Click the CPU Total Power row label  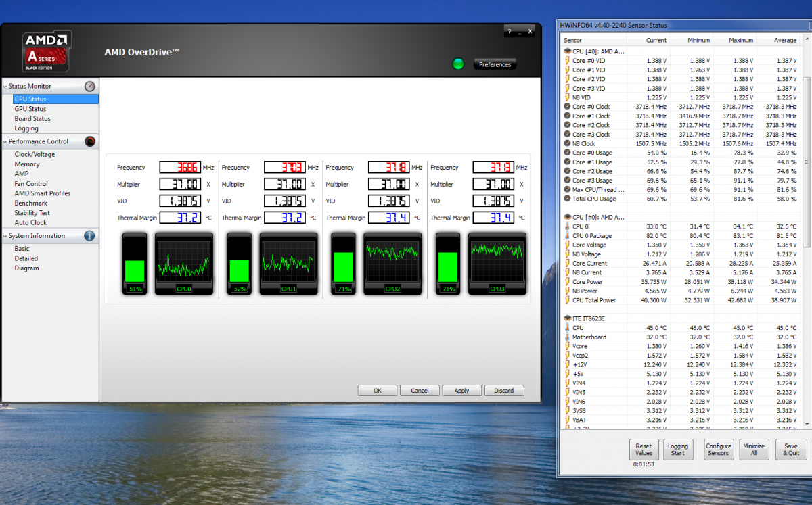[x=594, y=300]
